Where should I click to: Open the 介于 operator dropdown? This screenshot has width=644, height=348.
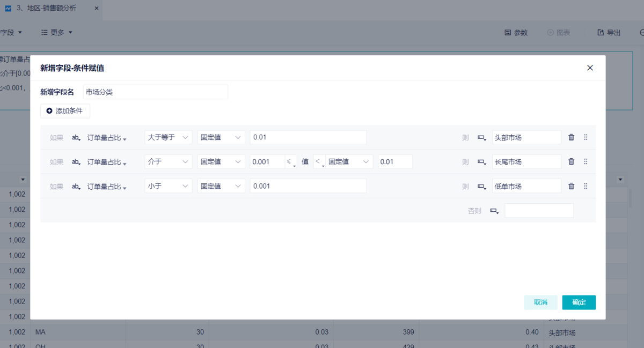point(169,161)
